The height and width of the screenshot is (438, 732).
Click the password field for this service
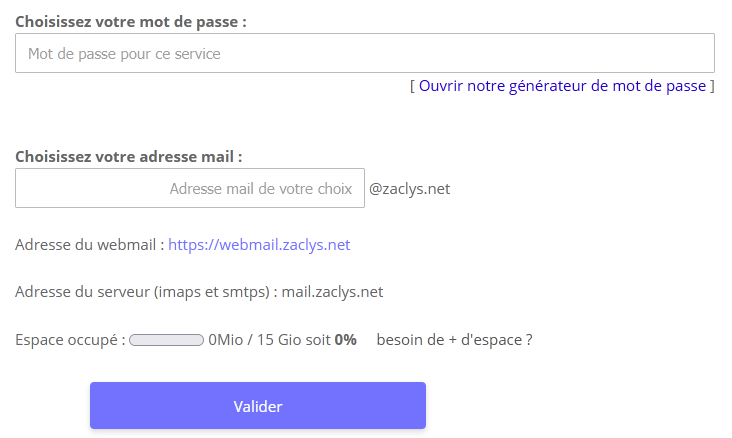[x=364, y=53]
